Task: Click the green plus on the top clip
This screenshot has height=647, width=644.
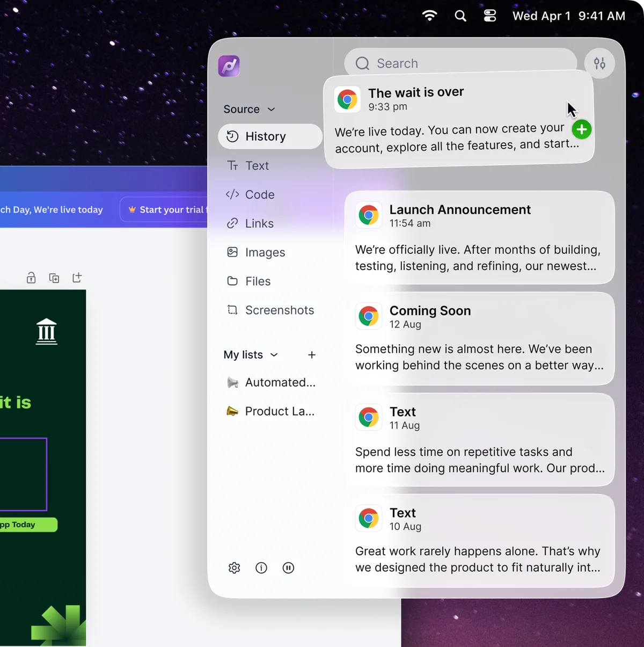Action: (582, 129)
